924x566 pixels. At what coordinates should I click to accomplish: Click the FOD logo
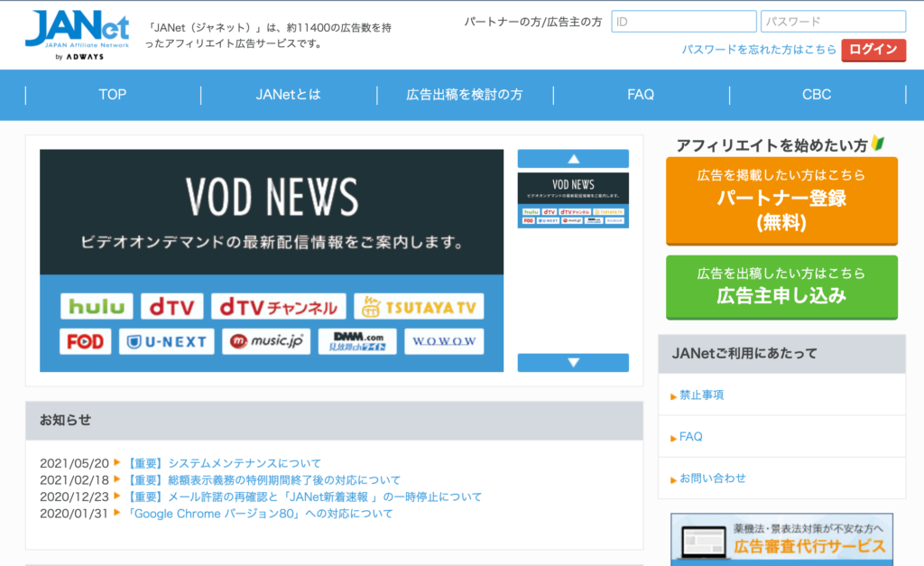pyautogui.click(x=86, y=341)
